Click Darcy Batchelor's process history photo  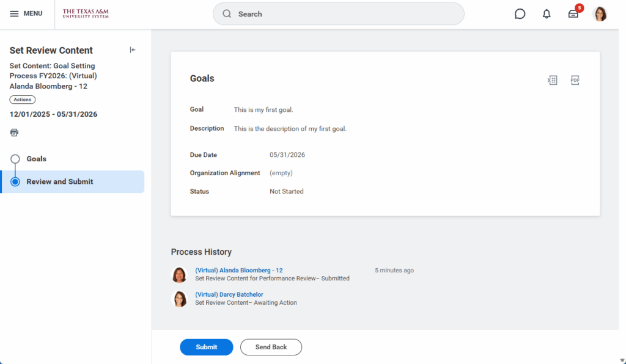coord(179,299)
